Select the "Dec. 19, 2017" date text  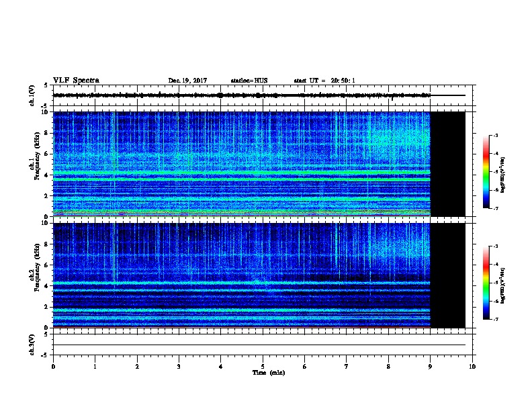pos(187,81)
